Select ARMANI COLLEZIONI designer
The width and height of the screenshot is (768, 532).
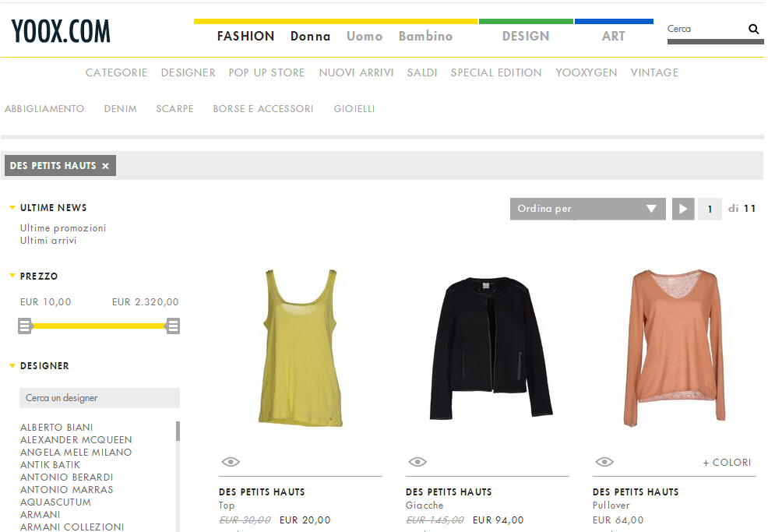pyautogui.click(x=72, y=527)
